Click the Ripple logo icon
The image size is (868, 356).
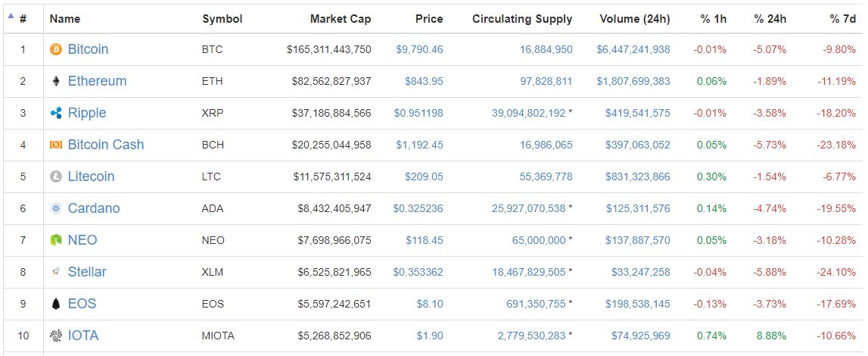[55, 113]
